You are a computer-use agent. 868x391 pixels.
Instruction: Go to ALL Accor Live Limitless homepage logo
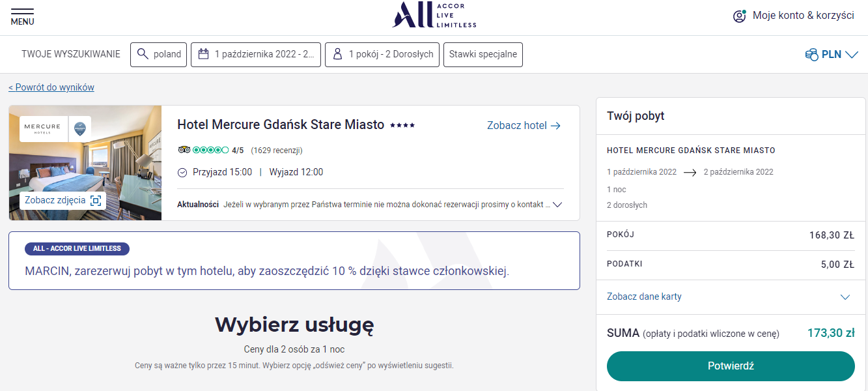click(434, 16)
